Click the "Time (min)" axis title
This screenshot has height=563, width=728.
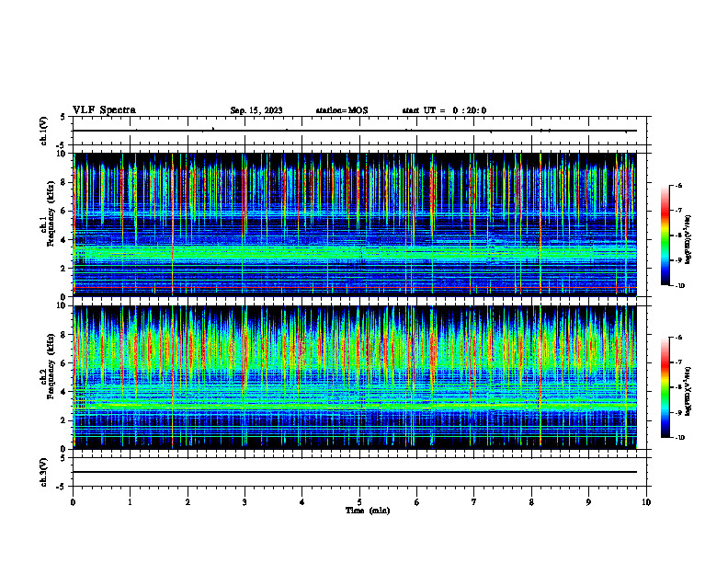click(x=368, y=511)
